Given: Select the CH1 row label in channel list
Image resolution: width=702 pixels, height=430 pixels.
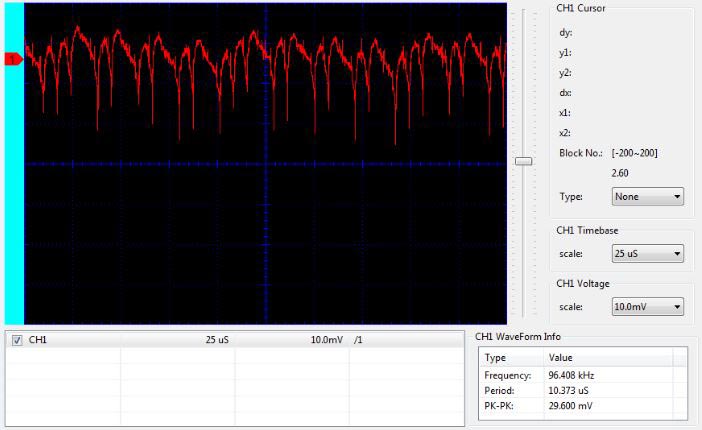Looking at the screenshot, I should click(38, 340).
